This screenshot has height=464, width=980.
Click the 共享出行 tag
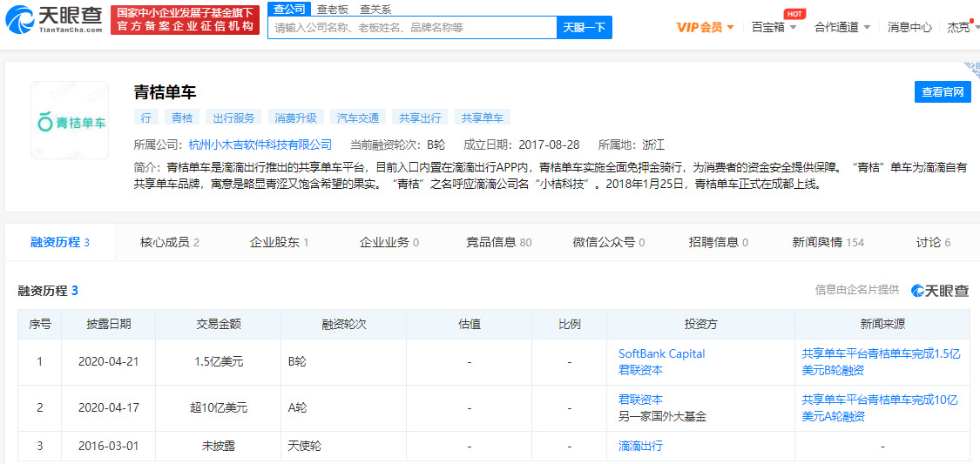point(420,118)
